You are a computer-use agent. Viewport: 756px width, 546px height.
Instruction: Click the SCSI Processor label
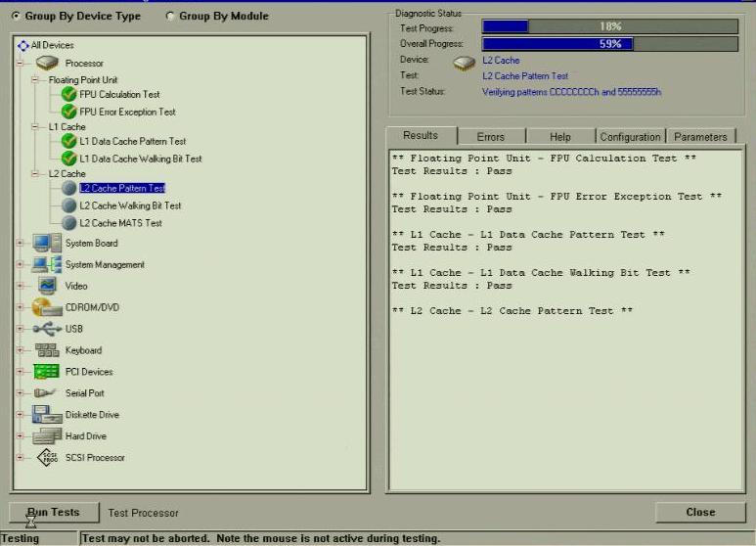click(x=95, y=457)
